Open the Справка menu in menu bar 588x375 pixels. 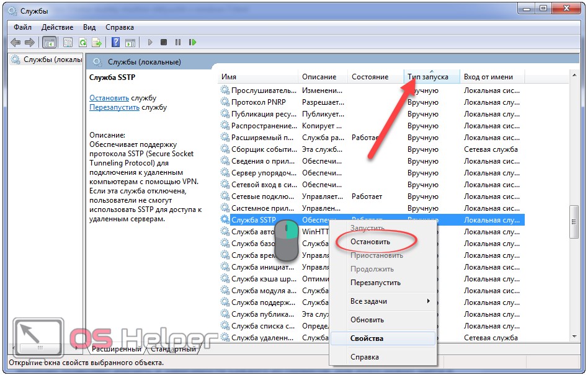coord(119,27)
